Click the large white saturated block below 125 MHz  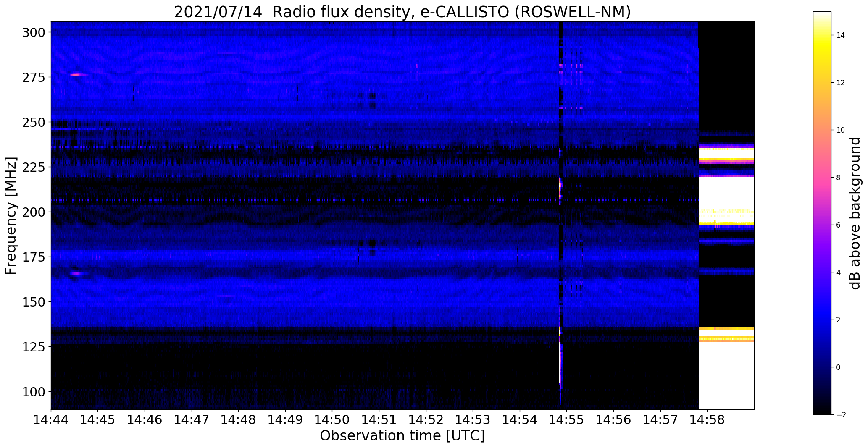726,376
